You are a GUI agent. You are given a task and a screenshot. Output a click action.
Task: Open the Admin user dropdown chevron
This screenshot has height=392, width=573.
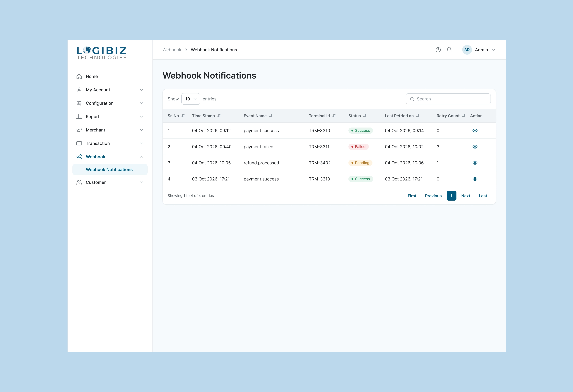tap(493, 50)
